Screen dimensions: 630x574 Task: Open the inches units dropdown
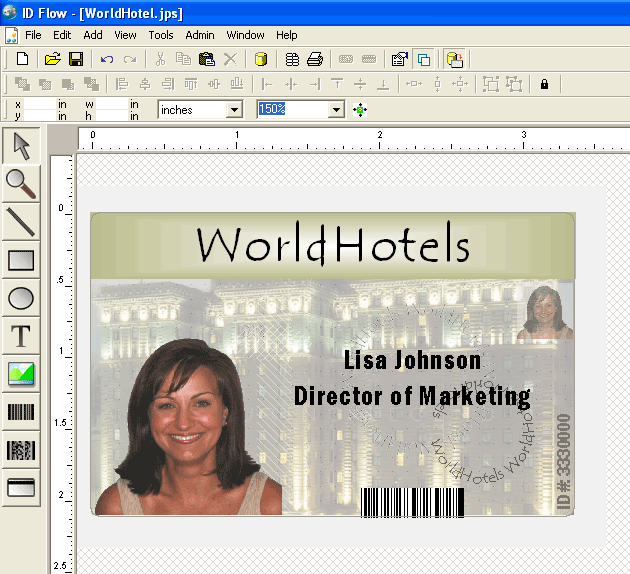(234, 110)
